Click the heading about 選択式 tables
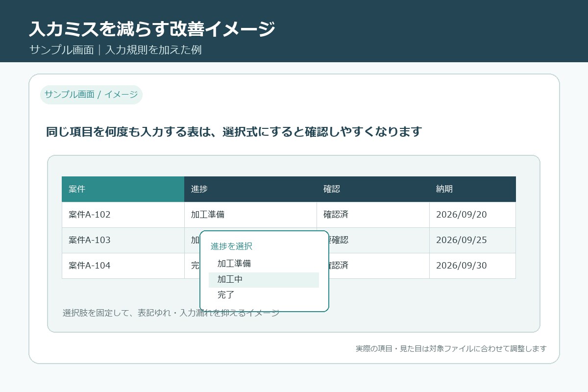 234,132
